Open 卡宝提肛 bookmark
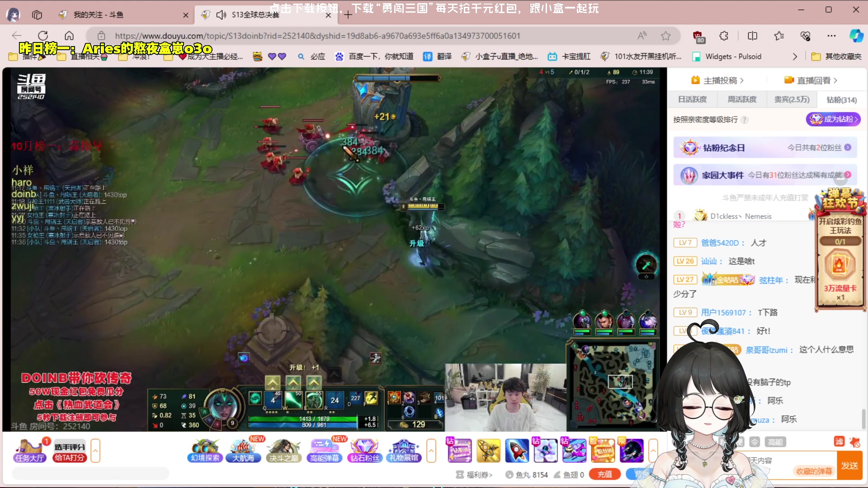The image size is (868, 488). point(569,56)
